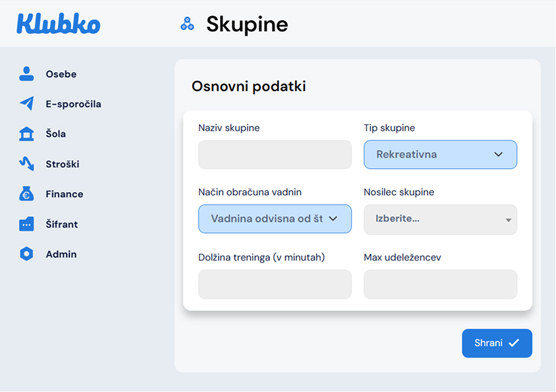Click the Osebe person icon

pos(26,74)
